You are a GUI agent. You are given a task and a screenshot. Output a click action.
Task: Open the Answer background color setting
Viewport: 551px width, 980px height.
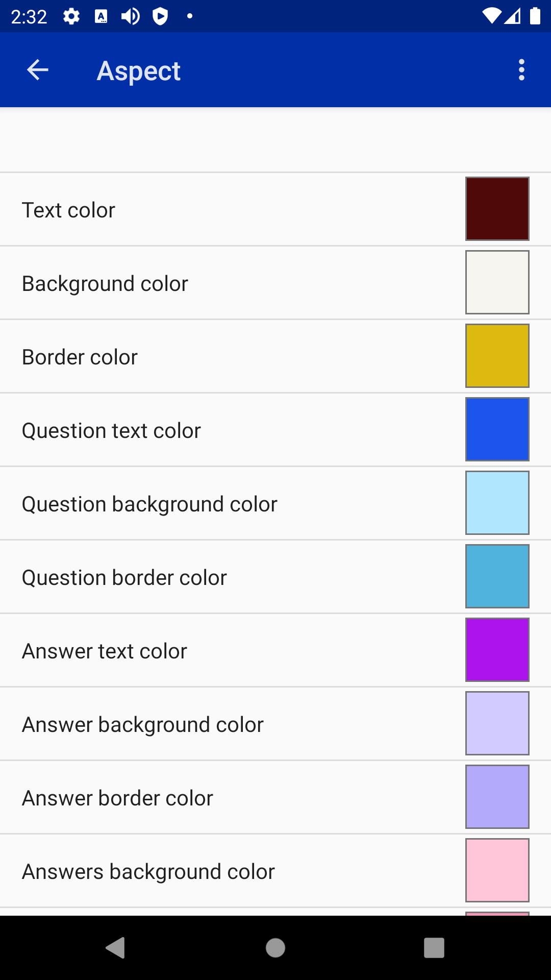coord(275,724)
